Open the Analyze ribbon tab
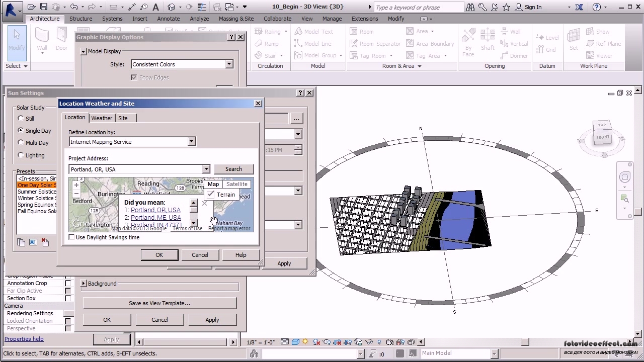Viewport: 644px width, 362px height. [x=199, y=19]
